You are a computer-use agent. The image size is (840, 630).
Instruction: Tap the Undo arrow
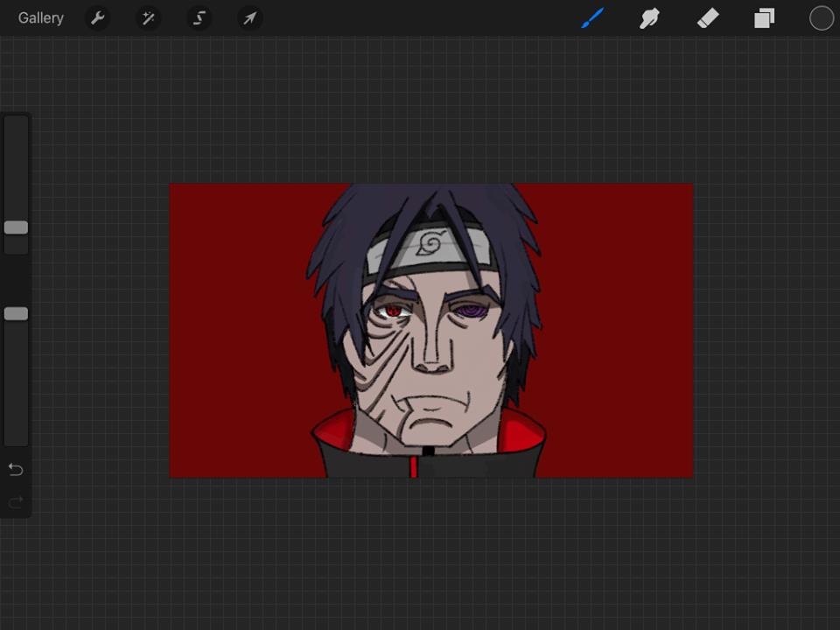coord(15,469)
